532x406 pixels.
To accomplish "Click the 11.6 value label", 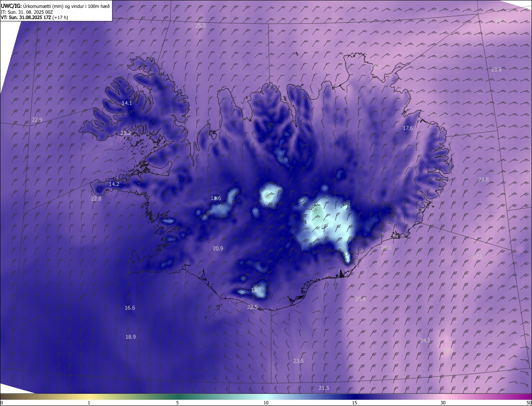I will (x=216, y=198).
